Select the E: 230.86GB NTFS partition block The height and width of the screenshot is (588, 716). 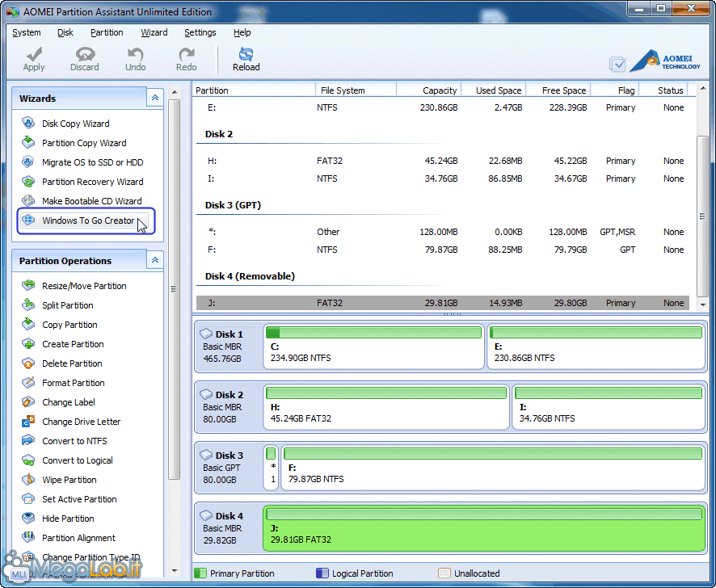(596, 346)
